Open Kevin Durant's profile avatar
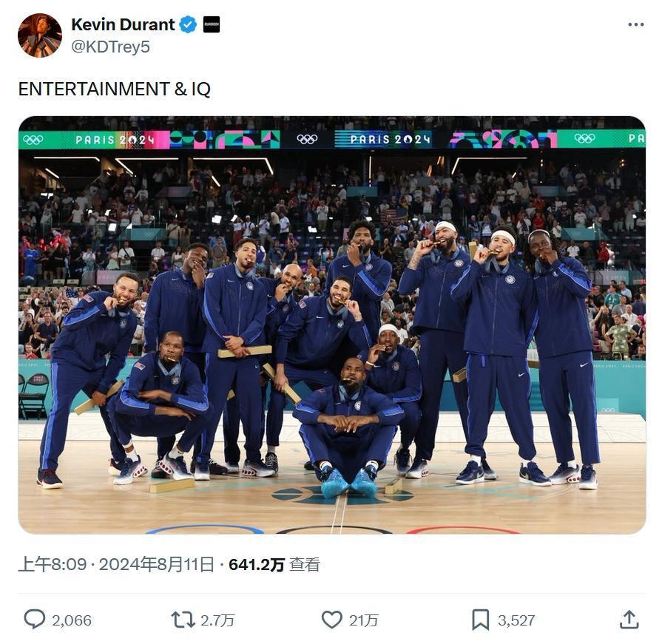 40,35
